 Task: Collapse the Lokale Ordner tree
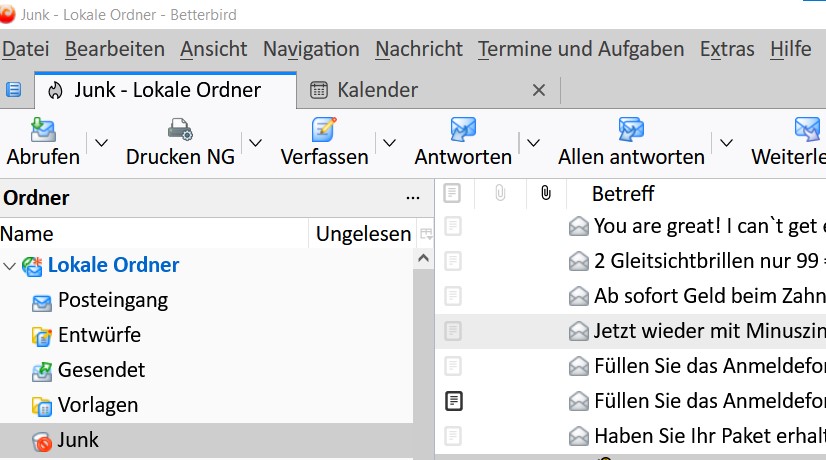coord(10,266)
